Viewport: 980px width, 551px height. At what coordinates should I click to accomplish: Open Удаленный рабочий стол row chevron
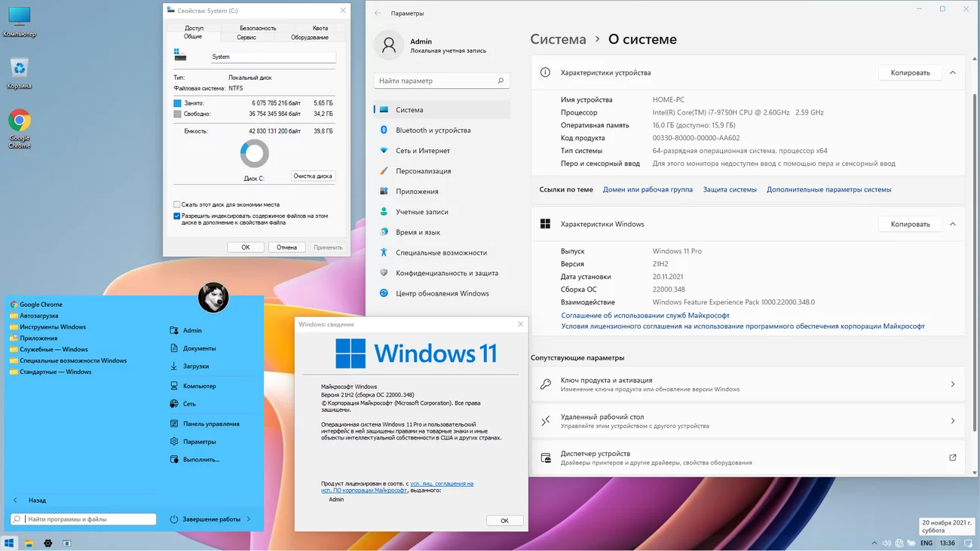(x=952, y=421)
